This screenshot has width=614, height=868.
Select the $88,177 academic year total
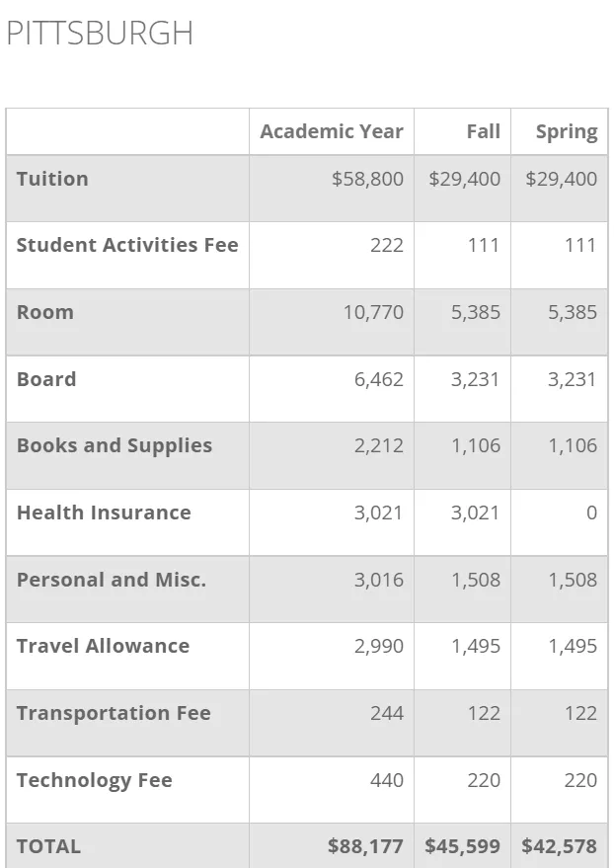coord(365,846)
